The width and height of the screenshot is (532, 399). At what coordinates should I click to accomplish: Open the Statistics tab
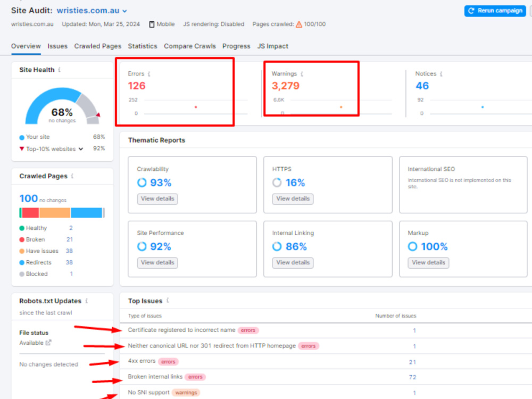pos(143,46)
